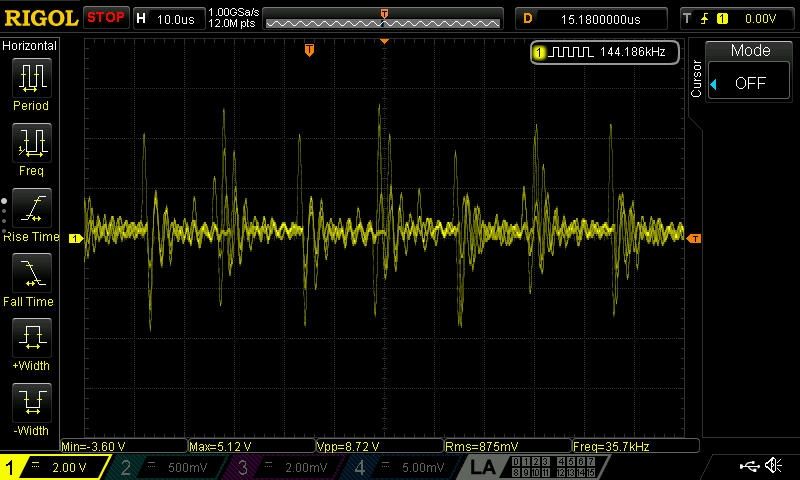The height and width of the screenshot is (480, 800).
Task: Select the Period measurement icon
Action: pyautogui.click(x=32, y=78)
